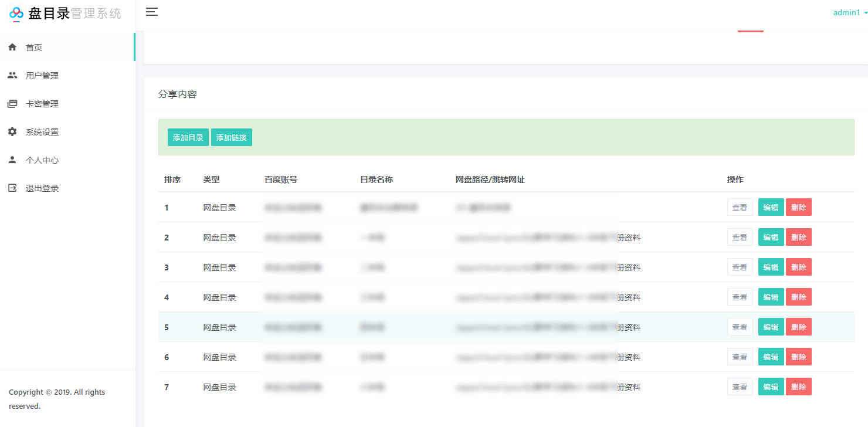Image resolution: width=868 pixels, height=427 pixels.
Task: Open 卡密管理 in the sidebar
Action: pos(67,104)
